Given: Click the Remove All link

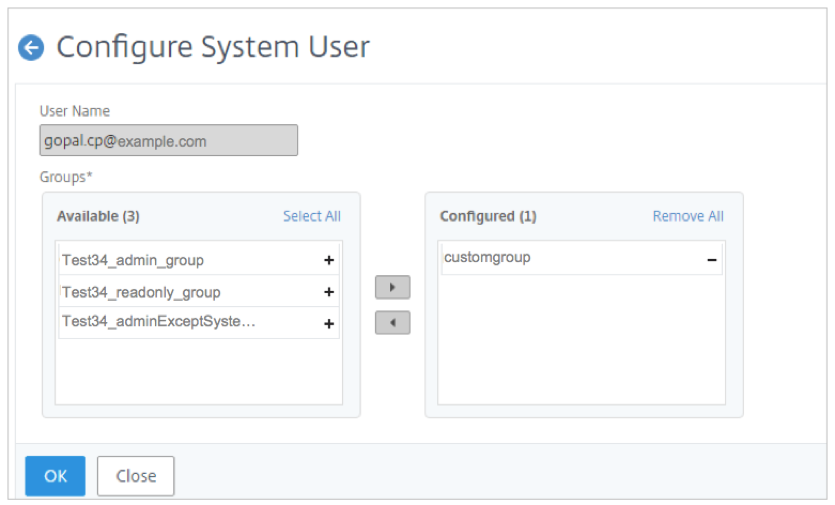Looking at the screenshot, I should tap(688, 216).
